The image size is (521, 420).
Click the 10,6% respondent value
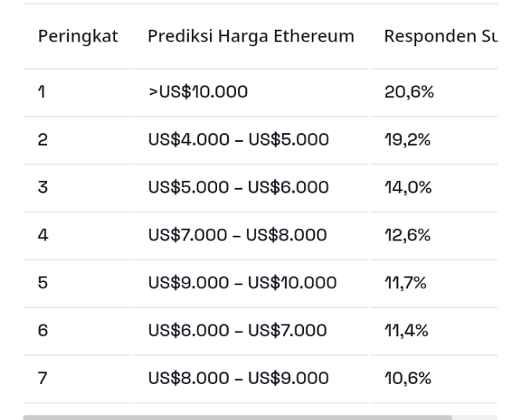tap(407, 378)
